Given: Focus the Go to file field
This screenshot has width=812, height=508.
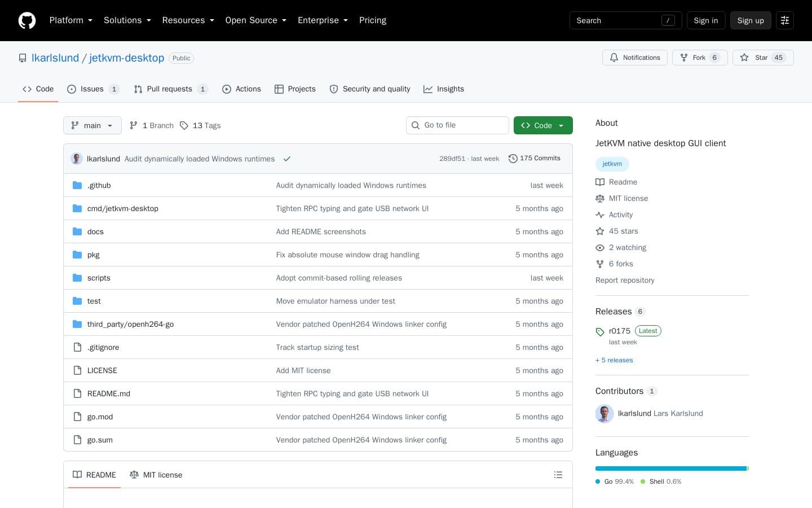Looking at the screenshot, I should (x=457, y=125).
